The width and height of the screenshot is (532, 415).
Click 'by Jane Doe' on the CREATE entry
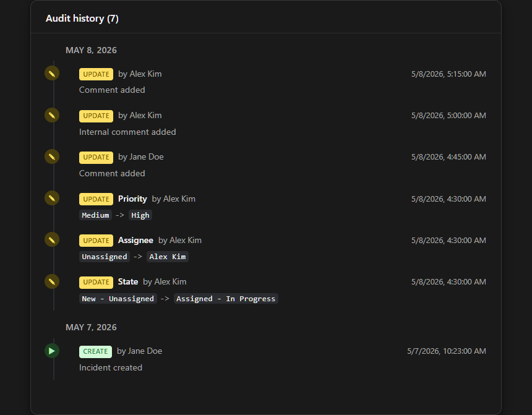click(139, 351)
